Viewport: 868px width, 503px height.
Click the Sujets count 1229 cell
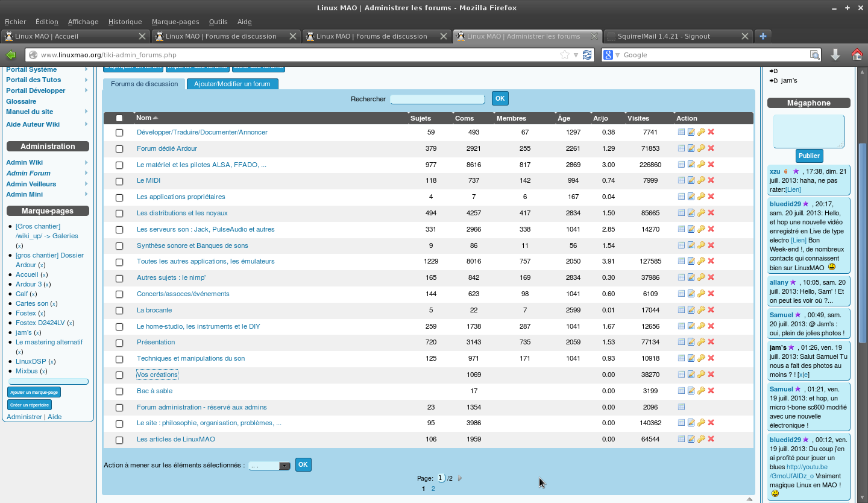(430, 261)
